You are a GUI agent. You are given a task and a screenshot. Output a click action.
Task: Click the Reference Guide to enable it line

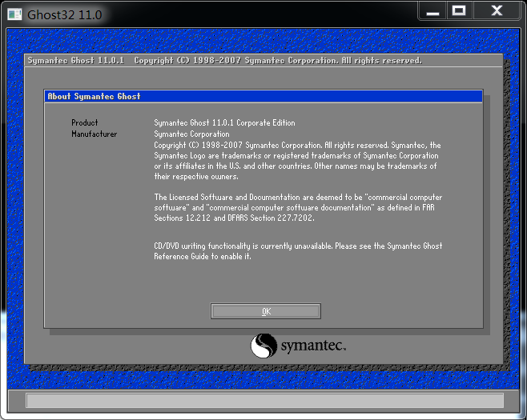[x=203, y=256]
